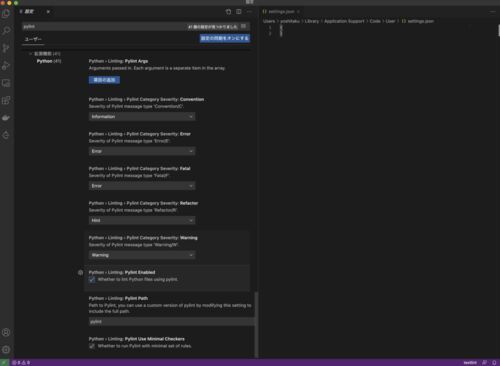Image resolution: width=500 pixels, height=366 pixels.
Task: Open the Manage gear icon at bottom
Action: tap(6, 350)
